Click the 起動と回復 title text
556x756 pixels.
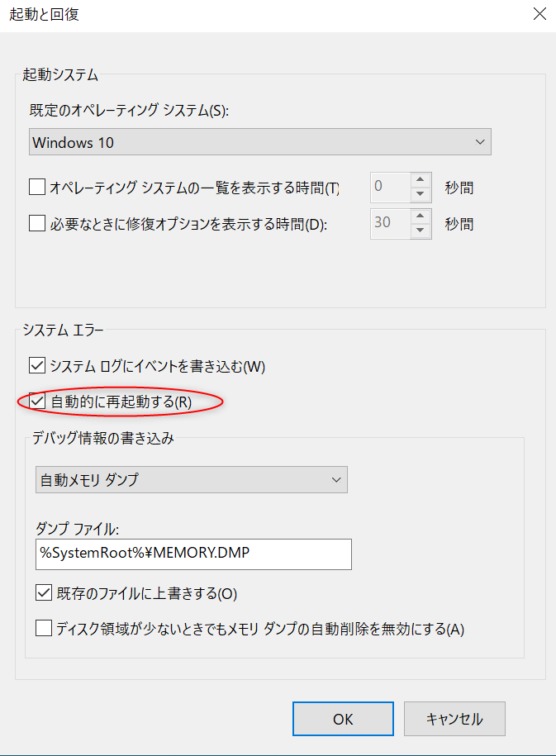44,15
